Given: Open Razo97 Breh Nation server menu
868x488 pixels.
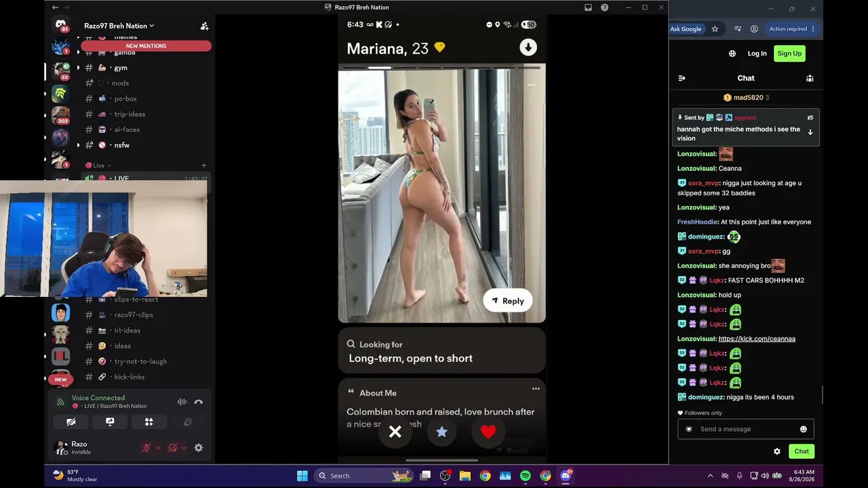Looking at the screenshot, I should [119, 26].
